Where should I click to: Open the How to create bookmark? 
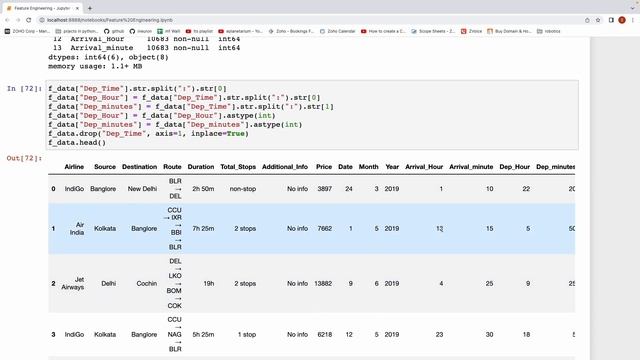click(x=383, y=31)
